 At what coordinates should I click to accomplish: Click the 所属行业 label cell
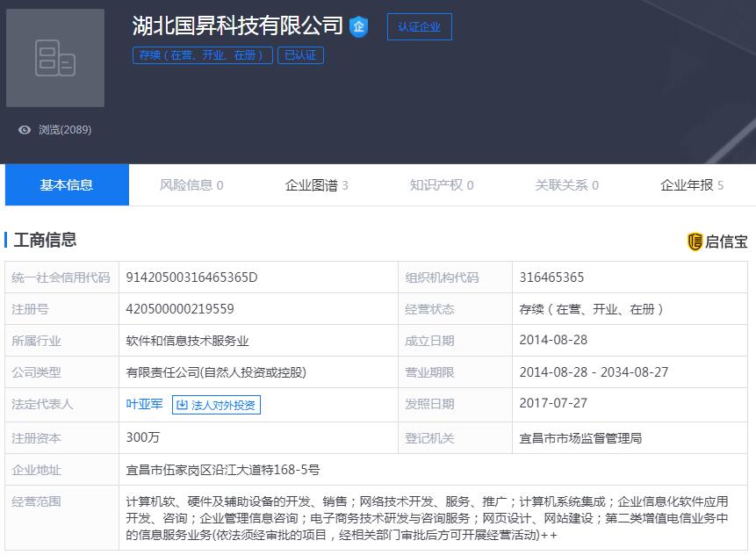click(x=61, y=341)
